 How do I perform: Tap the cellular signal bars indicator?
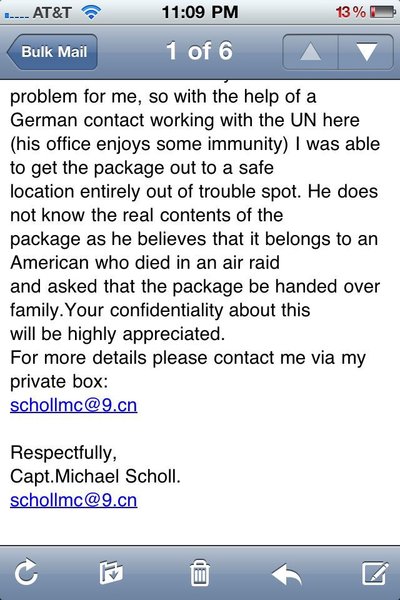pyautogui.click(x=16, y=16)
